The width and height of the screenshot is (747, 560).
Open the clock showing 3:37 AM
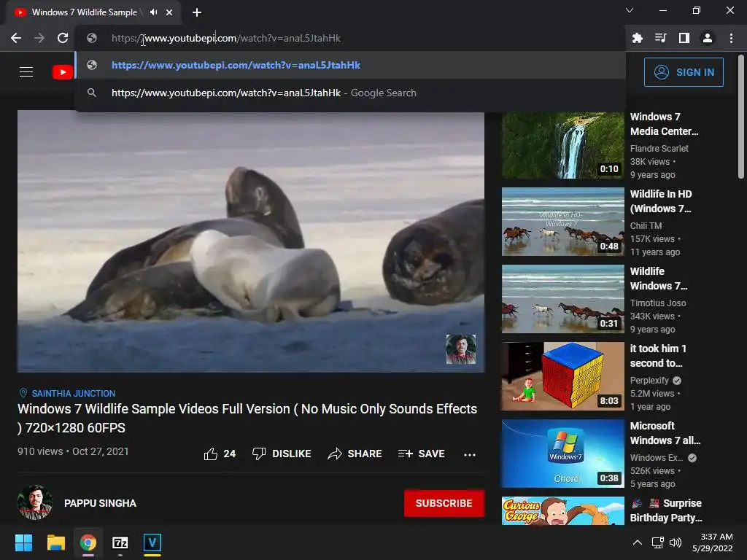click(x=712, y=542)
